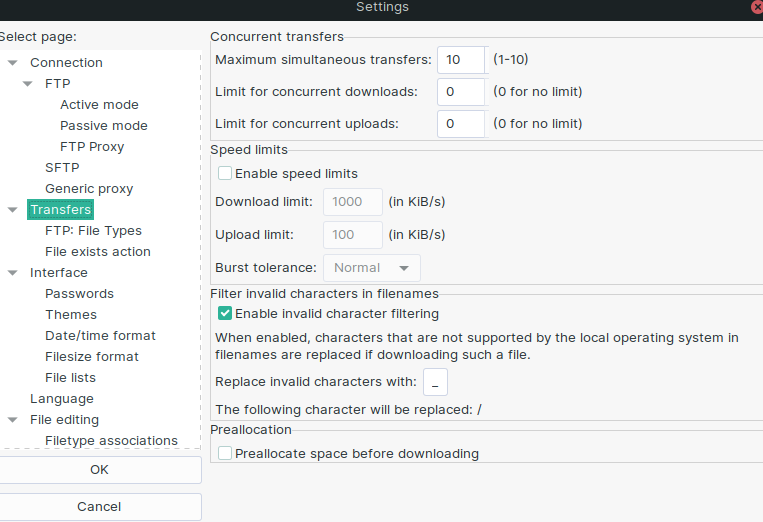Screen dimensions: 763x522
Task: Focus the concurrent downloads limit field
Action: coord(460,92)
